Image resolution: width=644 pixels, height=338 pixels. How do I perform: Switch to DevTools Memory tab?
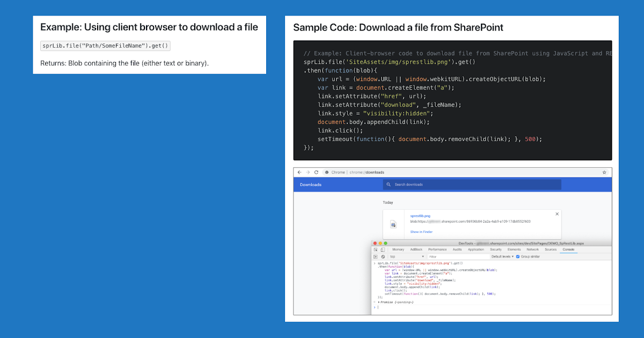click(x=398, y=249)
